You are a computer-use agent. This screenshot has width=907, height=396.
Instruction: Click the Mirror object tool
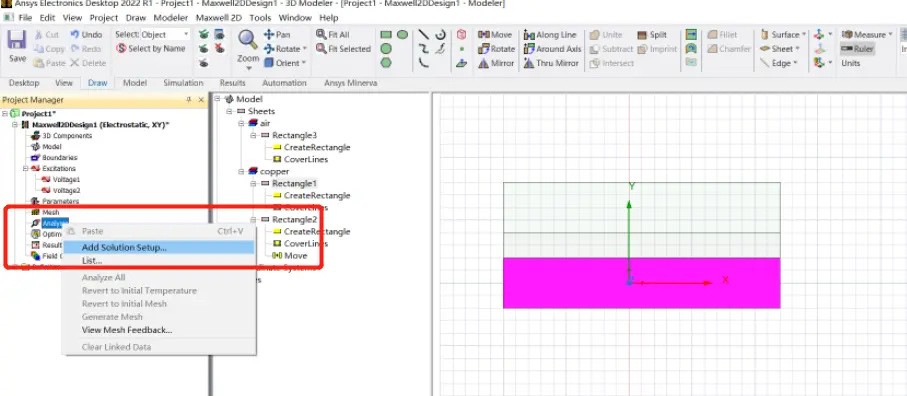[x=496, y=64]
